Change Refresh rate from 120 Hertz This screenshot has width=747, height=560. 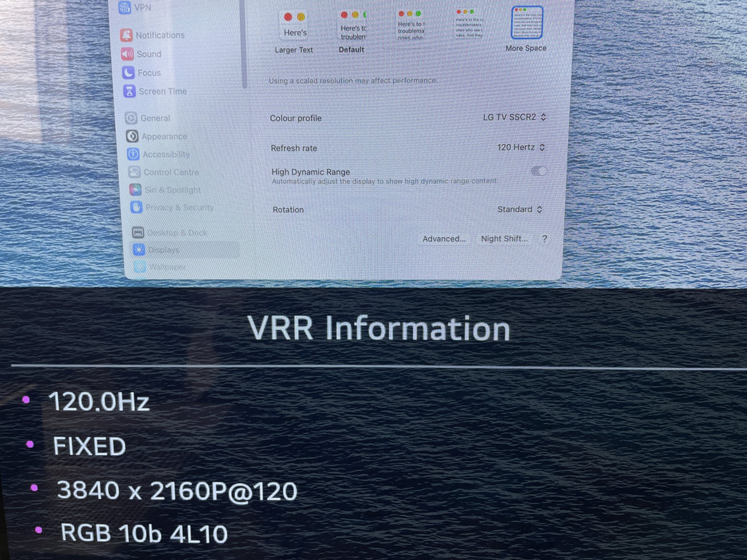(521, 147)
